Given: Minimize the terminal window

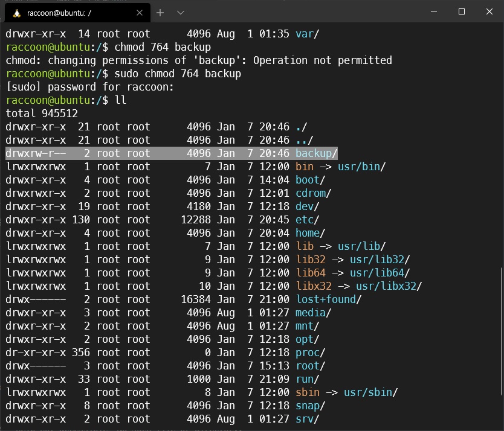Looking at the screenshot, I should [x=434, y=11].
